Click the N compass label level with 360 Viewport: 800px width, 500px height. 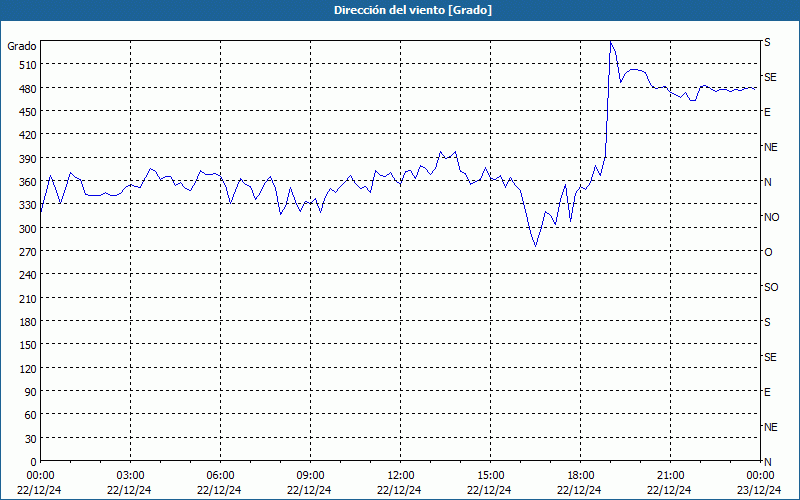(768, 182)
